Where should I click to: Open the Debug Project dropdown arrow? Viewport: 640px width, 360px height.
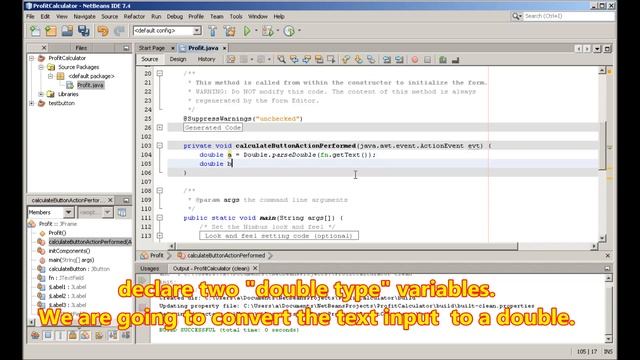(278, 31)
